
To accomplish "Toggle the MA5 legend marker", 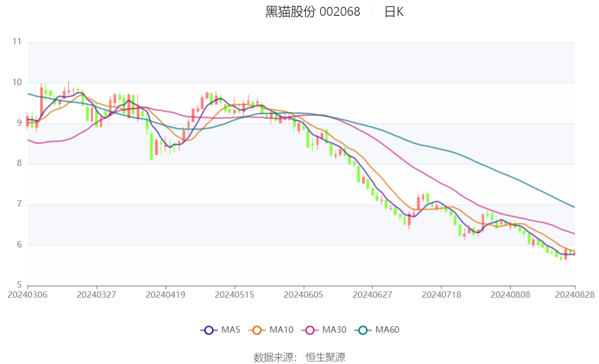I will click(209, 330).
